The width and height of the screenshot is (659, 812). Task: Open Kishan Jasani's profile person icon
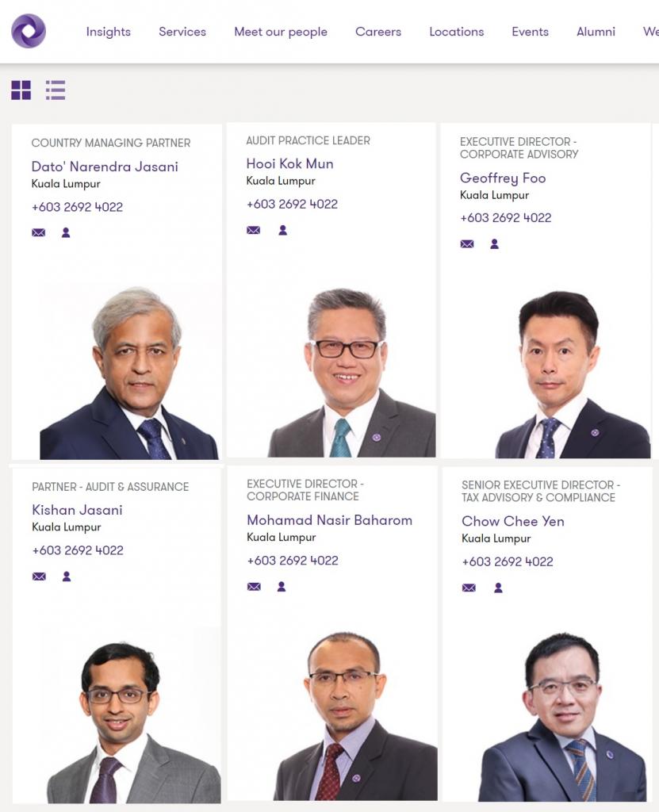tap(67, 576)
